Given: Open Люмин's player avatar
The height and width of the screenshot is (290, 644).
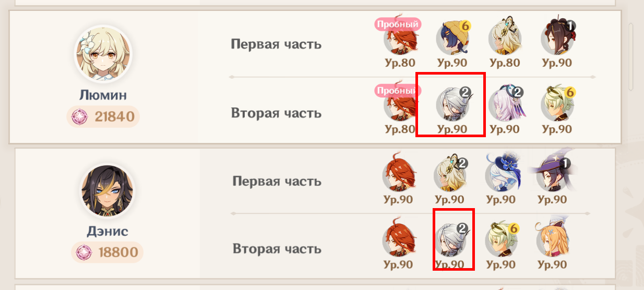Looking at the screenshot, I should click(x=103, y=54).
